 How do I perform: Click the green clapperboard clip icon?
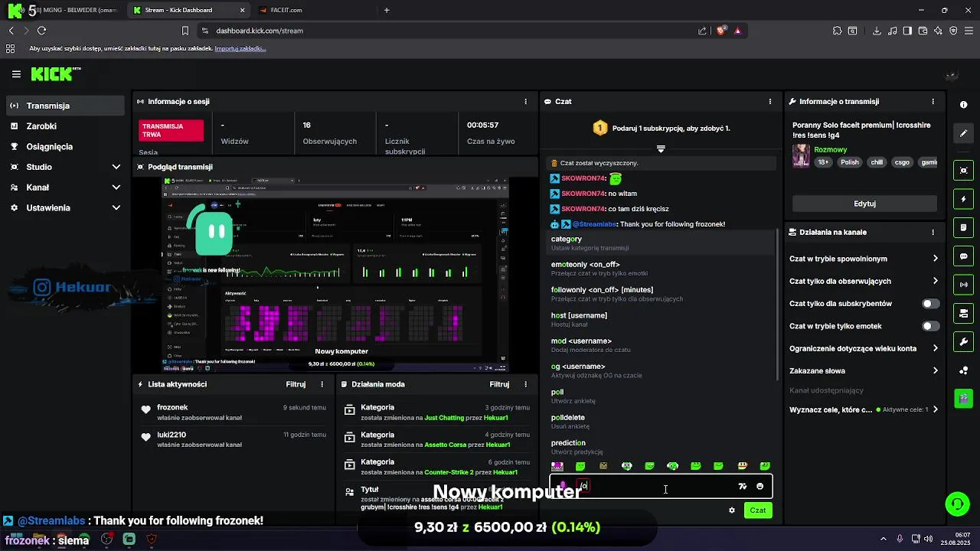pos(964,398)
